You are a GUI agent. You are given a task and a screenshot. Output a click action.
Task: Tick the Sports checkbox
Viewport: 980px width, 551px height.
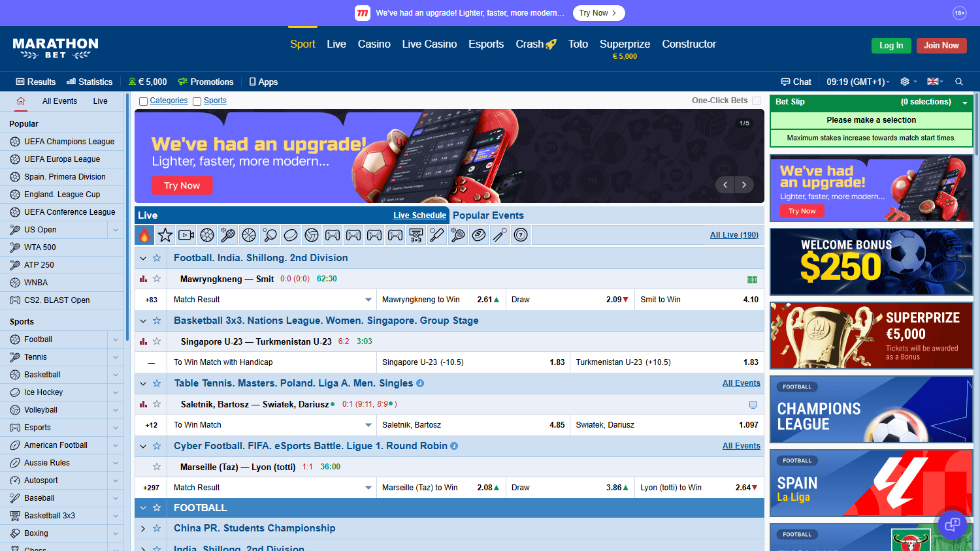click(197, 101)
